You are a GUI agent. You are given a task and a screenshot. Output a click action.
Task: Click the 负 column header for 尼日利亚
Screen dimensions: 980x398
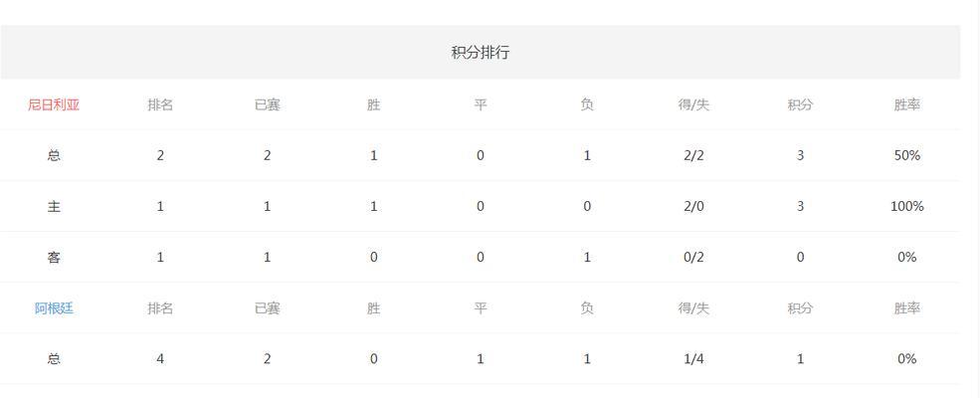[587, 104]
